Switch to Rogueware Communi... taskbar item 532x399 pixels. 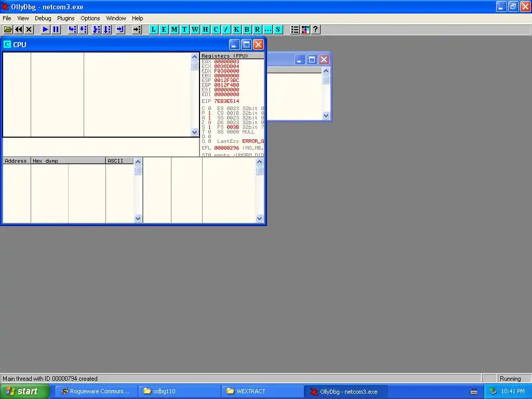(x=96, y=392)
